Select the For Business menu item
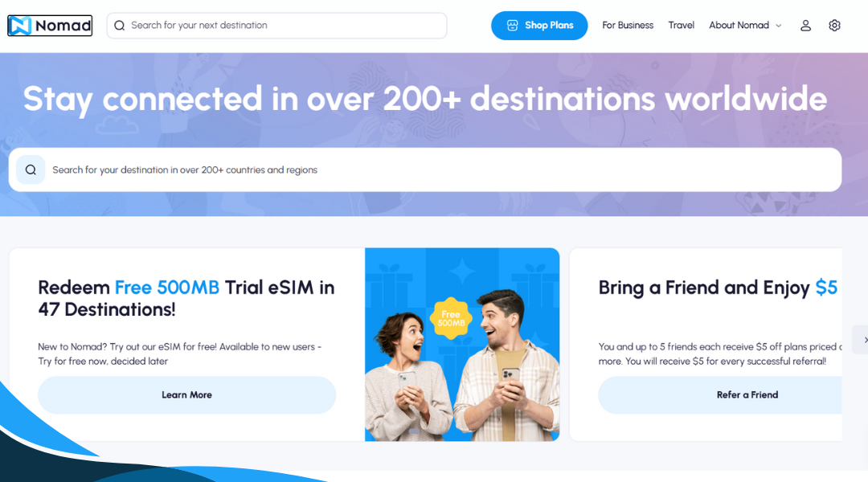This screenshot has width=868, height=482. click(x=628, y=26)
